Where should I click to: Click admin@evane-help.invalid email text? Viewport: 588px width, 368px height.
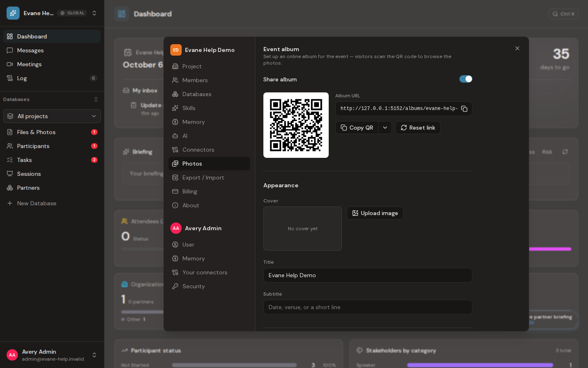pos(53,359)
